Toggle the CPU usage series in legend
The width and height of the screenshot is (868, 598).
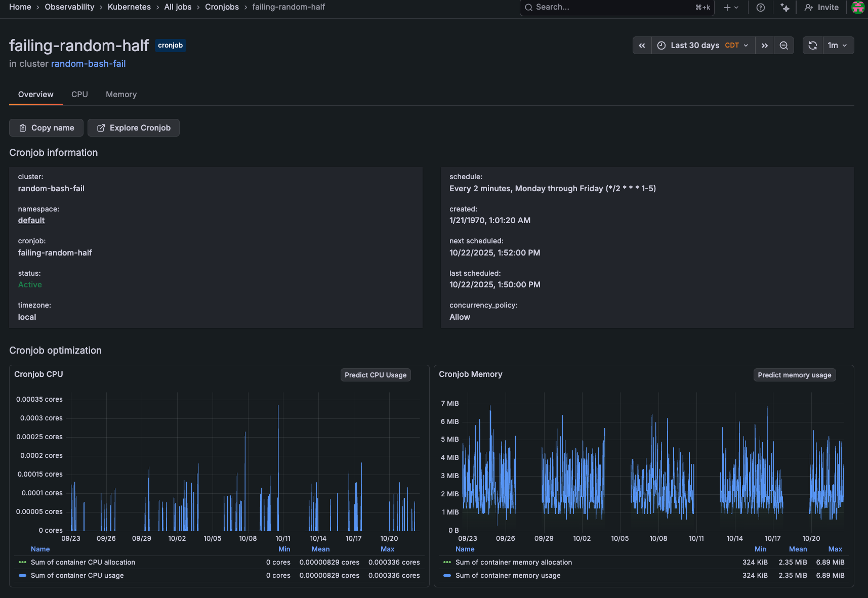(77, 575)
